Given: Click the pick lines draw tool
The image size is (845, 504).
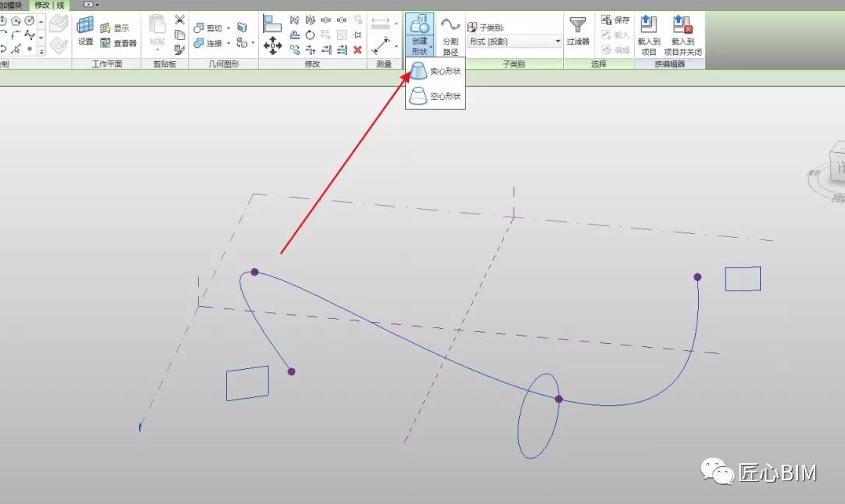Looking at the screenshot, I should (x=16, y=49).
